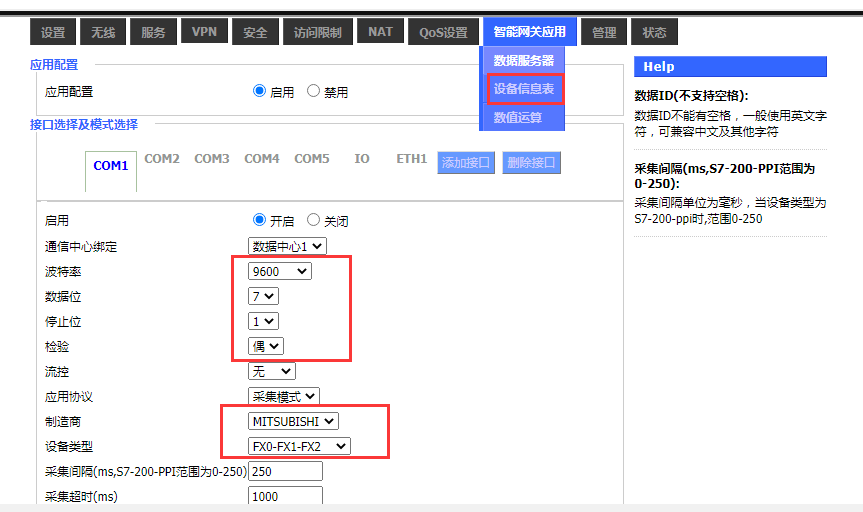Click the 删除接口 button

pos(531,163)
